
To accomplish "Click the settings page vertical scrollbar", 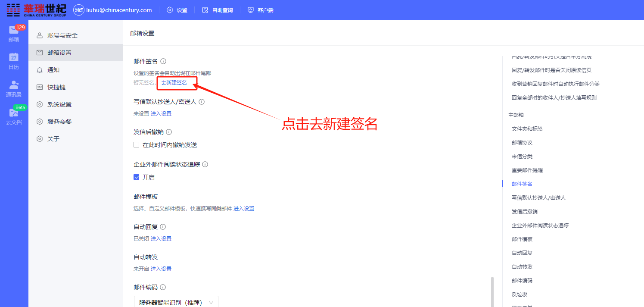I will [x=492, y=292].
